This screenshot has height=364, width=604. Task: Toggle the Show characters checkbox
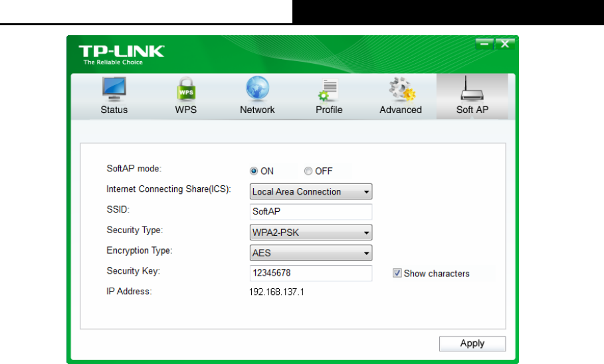(x=397, y=273)
